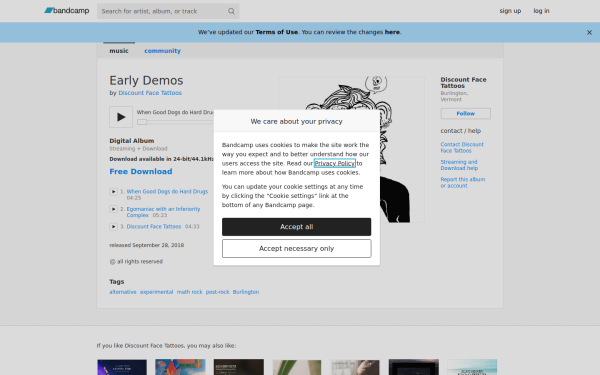Click the 'Early Demos' album title
Image resolution: width=600 pixels, height=375 pixels.
click(146, 80)
